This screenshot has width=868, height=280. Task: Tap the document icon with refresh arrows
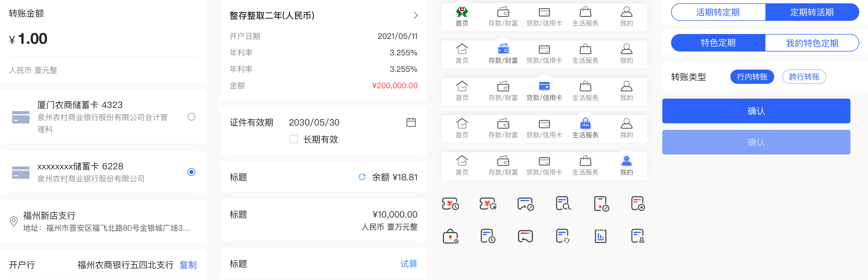(x=563, y=236)
